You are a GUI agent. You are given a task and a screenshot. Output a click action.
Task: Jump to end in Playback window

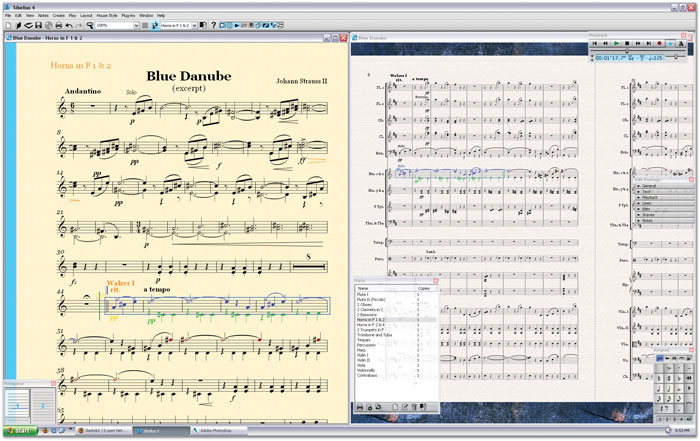tap(649, 43)
